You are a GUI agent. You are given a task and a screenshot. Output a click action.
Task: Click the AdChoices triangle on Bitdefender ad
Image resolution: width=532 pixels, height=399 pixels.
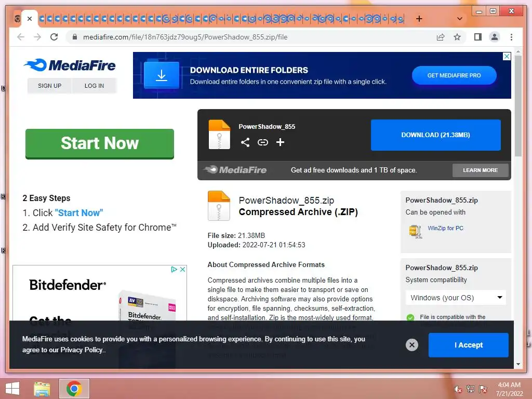(x=174, y=270)
